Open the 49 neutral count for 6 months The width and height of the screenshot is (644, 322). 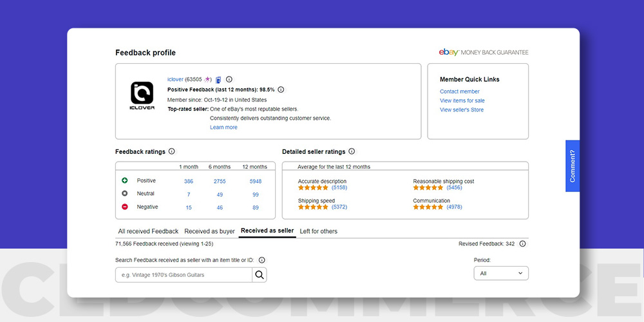(220, 194)
